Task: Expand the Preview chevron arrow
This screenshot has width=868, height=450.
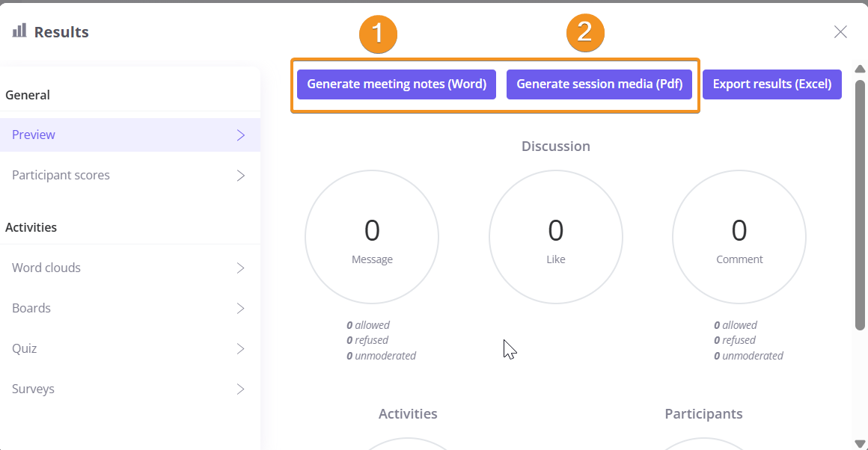Action: [241, 135]
